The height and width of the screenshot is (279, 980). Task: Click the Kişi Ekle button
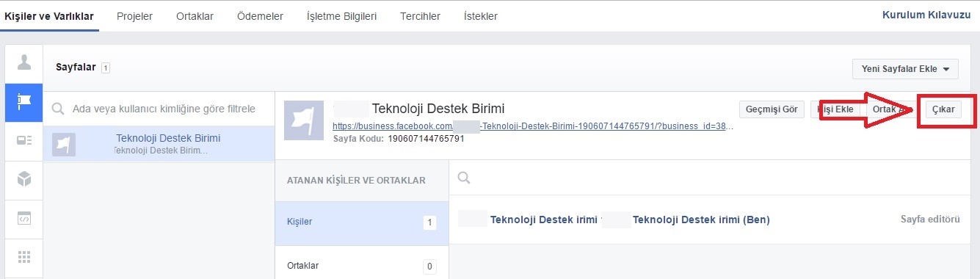pos(836,109)
